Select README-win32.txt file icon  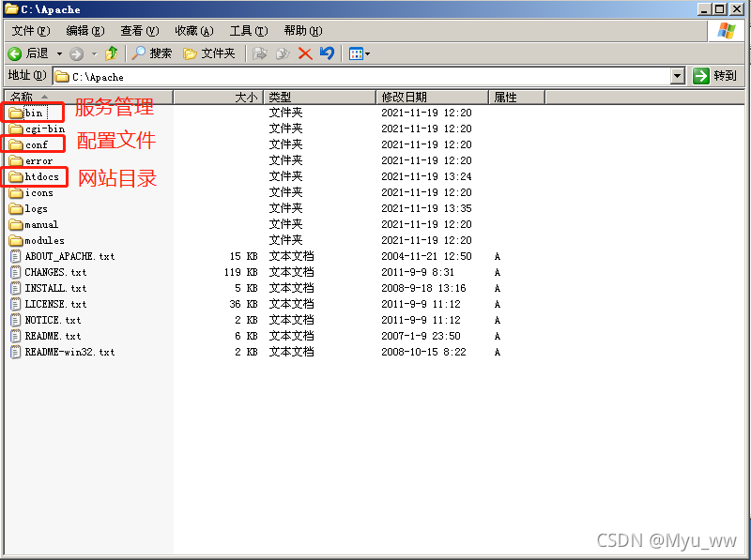pos(16,352)
